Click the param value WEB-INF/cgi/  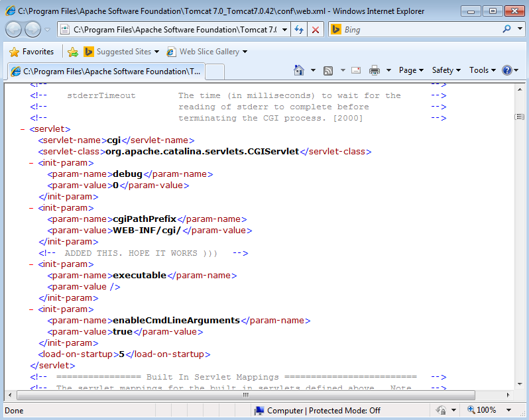147,231
